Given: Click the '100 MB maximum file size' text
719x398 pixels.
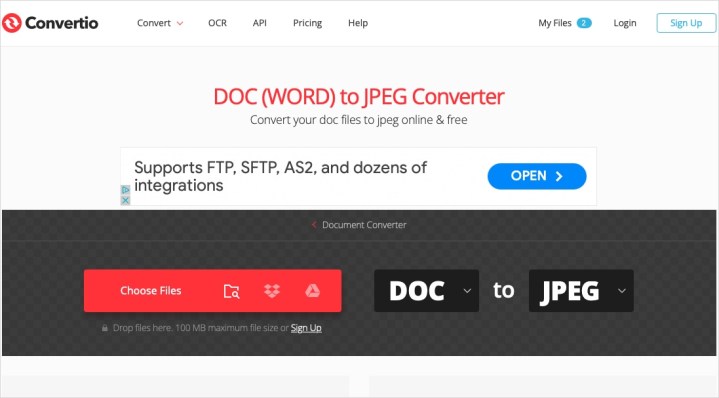Looking at the screenshot, I should click(x=227, y=328).
